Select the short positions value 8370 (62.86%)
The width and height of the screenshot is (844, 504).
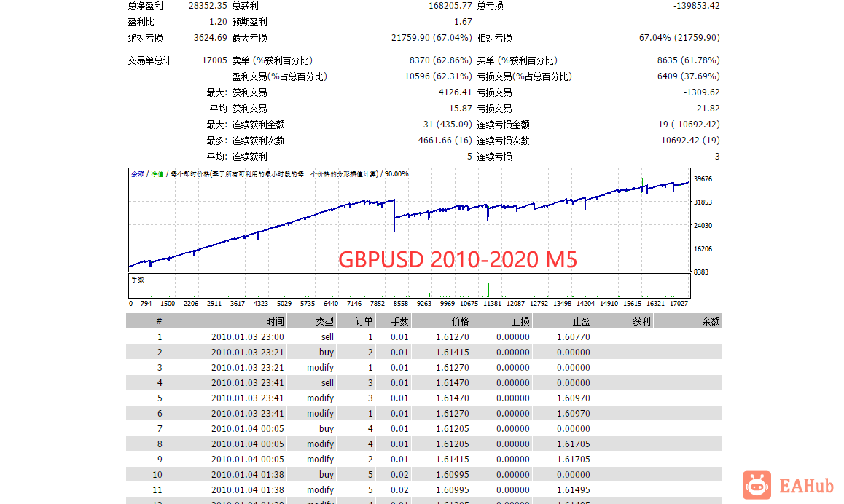coord(441,60)
